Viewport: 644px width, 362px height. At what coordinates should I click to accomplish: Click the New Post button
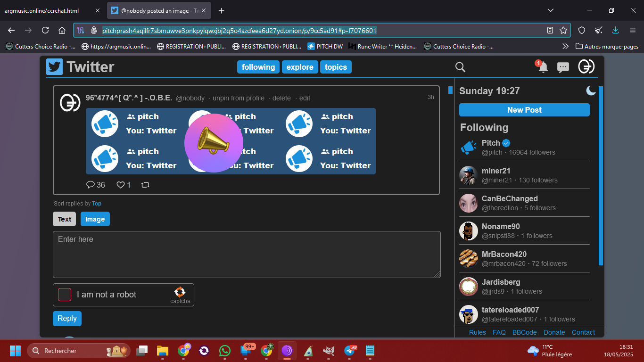click(x=524, y=110)
